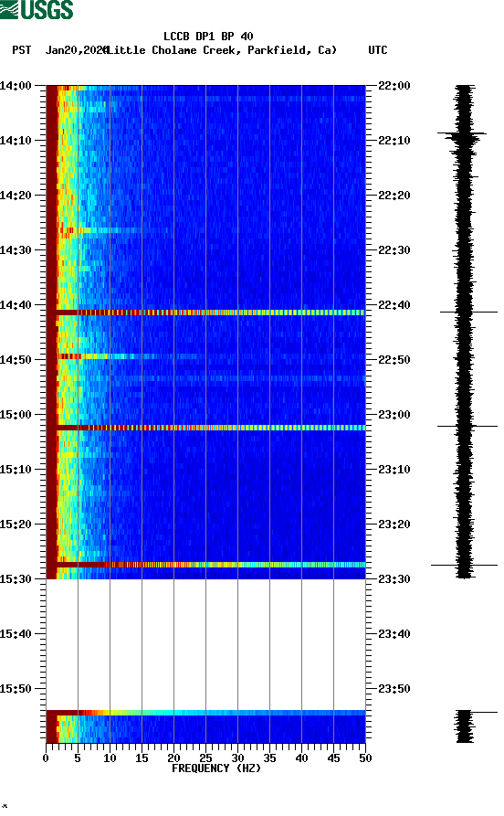Click the UTC timezone label
Screen dimensions: 504x816
point(378,50)
